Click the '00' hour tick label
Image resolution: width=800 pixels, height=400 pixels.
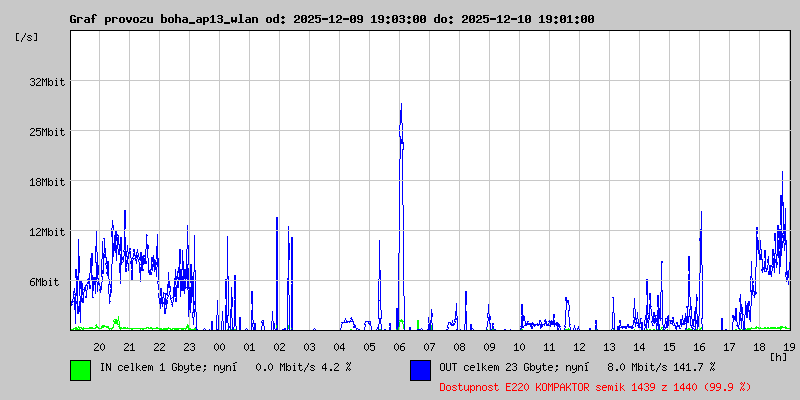point(219,347)
